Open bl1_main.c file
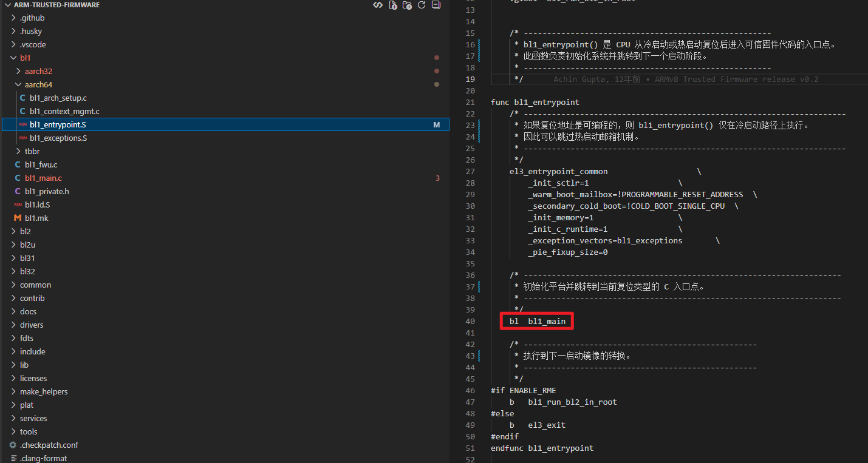 click(43, 178)
